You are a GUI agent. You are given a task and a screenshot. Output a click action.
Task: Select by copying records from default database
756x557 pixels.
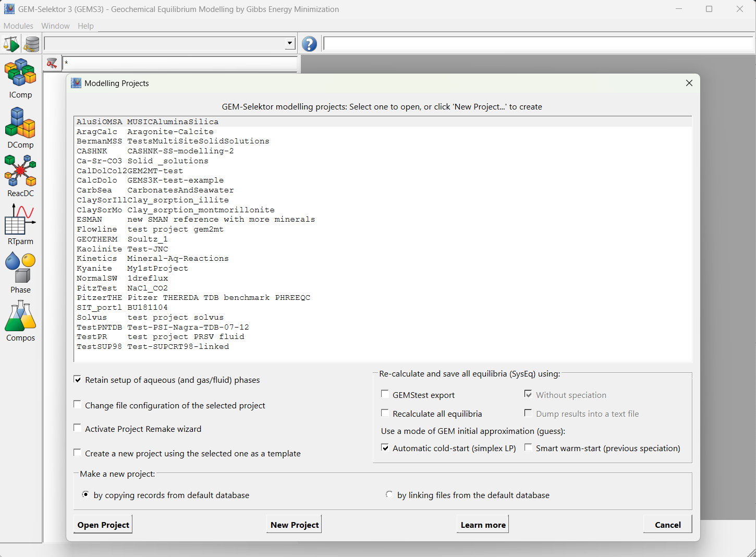point(86,494)
